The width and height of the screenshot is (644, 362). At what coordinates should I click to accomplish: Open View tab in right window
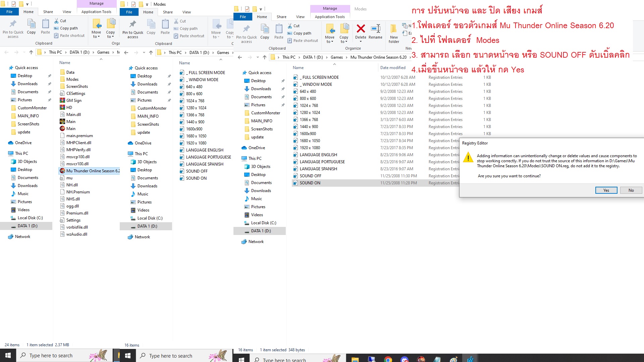300,17
